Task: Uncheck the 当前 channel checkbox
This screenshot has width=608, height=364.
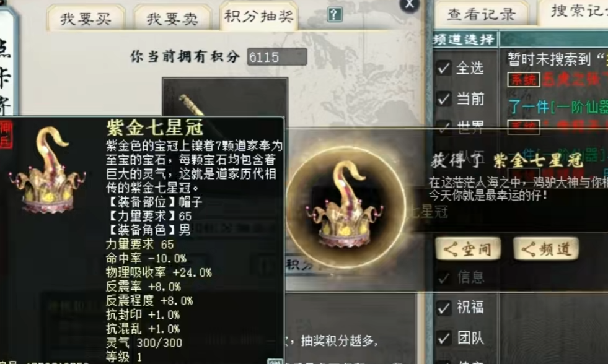Action: pos(444,99)
